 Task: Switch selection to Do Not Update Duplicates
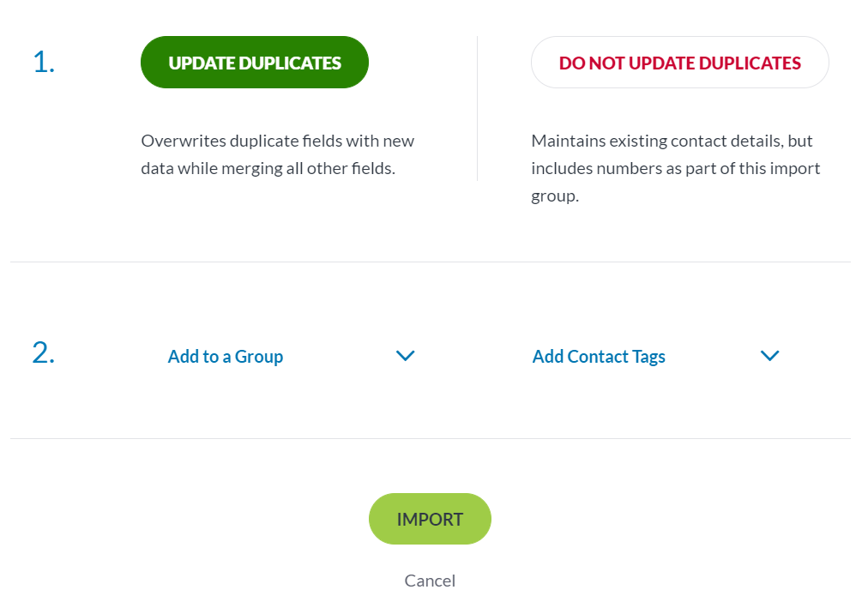(679, 62)
